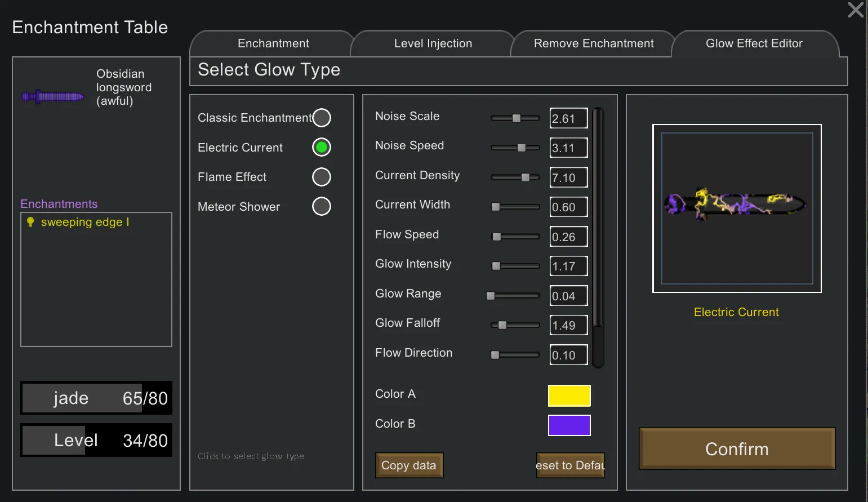Go to the Remove Enchantment tab
Image resolution: width=868 pixels, height=502 pixels.
(593, 43)
